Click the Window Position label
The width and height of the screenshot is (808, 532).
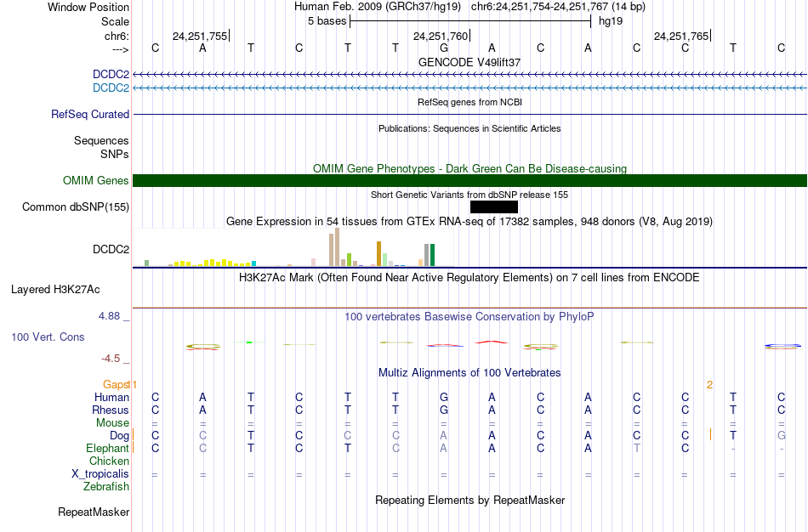point(88,7)
